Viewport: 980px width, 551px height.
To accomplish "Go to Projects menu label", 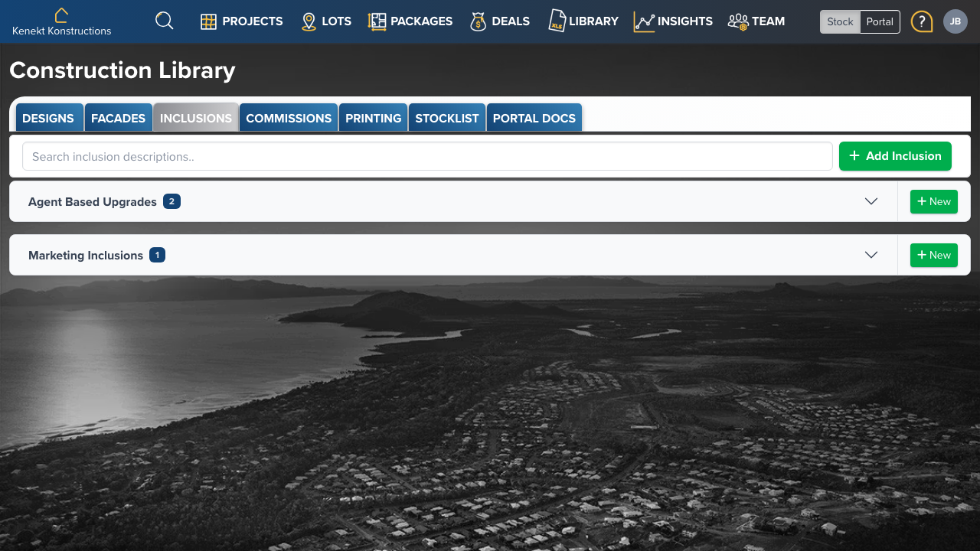I will point(253,21).
